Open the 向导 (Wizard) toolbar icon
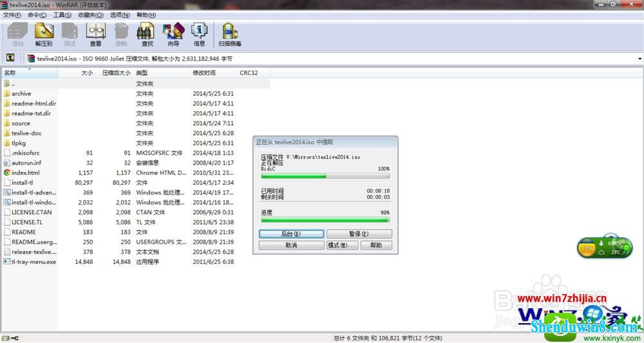The height and width of the screenshot is (343, 644). [173, 35]
